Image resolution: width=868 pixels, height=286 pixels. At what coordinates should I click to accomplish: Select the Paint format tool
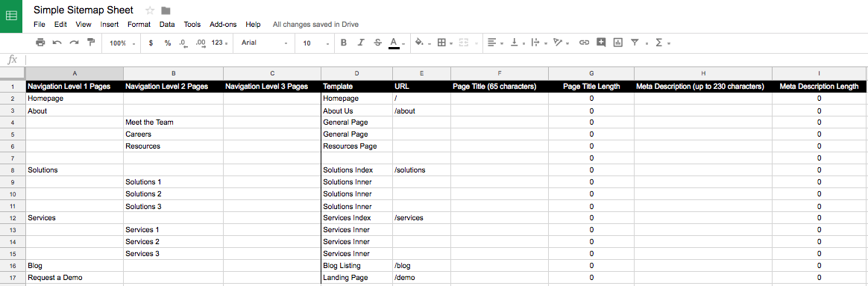(x=91, y=43)
